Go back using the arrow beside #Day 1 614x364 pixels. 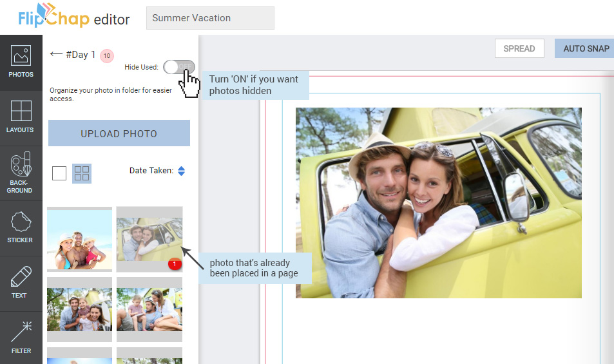coord(56,54)
